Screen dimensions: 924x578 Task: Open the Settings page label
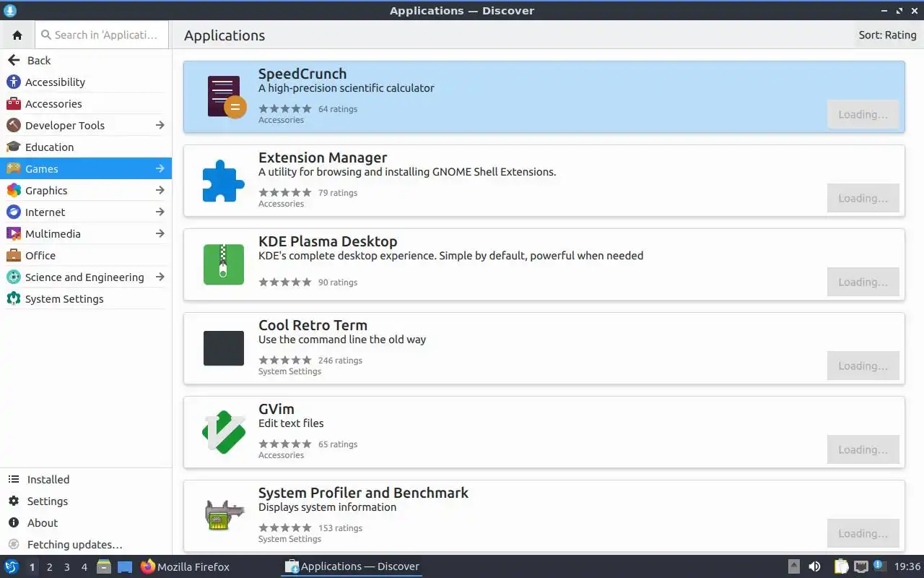point(48,501)
